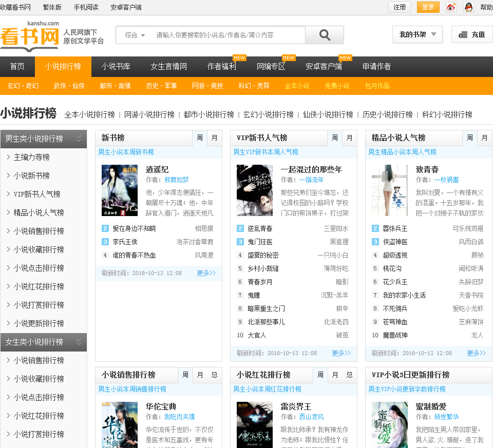493x448 pixels.
Task: Open the novel 爱在身边不知晓
Action: coord(134,229)
